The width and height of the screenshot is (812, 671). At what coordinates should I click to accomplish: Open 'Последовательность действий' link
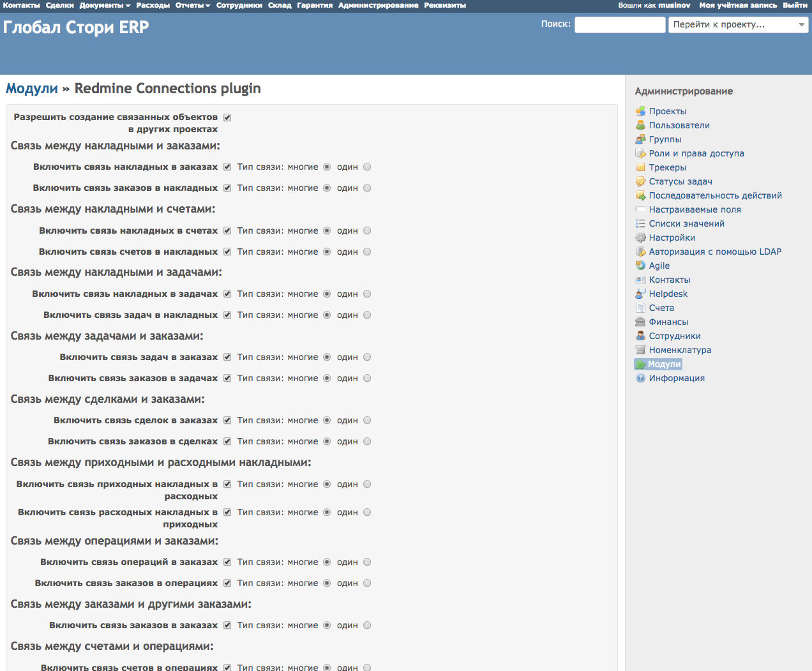pos(715,195)
